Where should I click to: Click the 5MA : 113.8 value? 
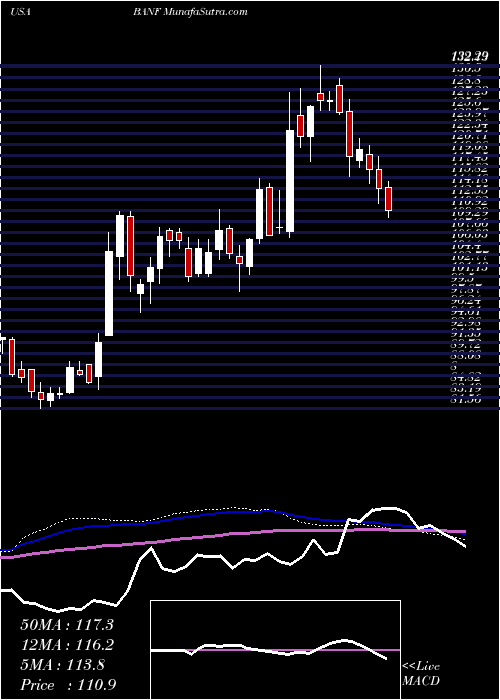coord(63,665)
